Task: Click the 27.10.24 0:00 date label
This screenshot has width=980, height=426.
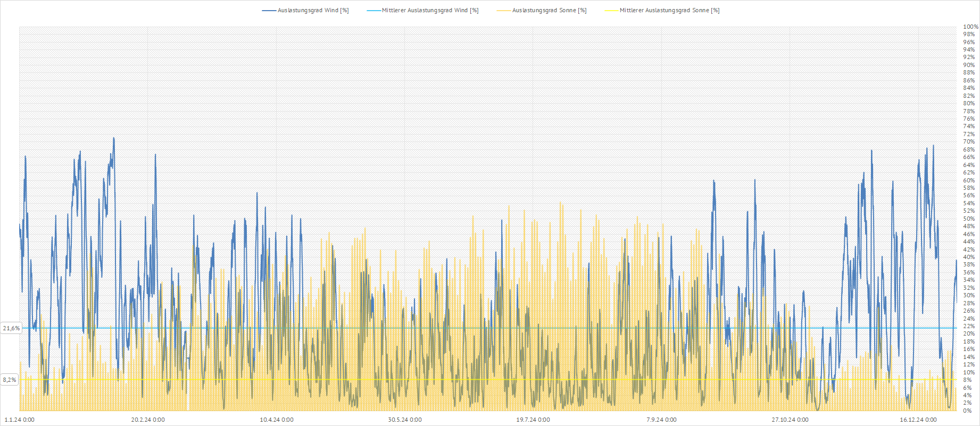Action: [790, 420]
